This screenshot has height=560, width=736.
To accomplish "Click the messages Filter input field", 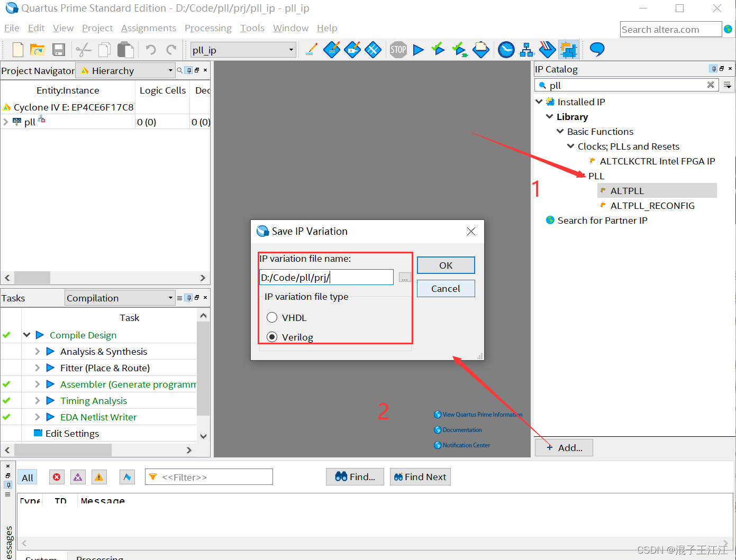I will point(209,477).
